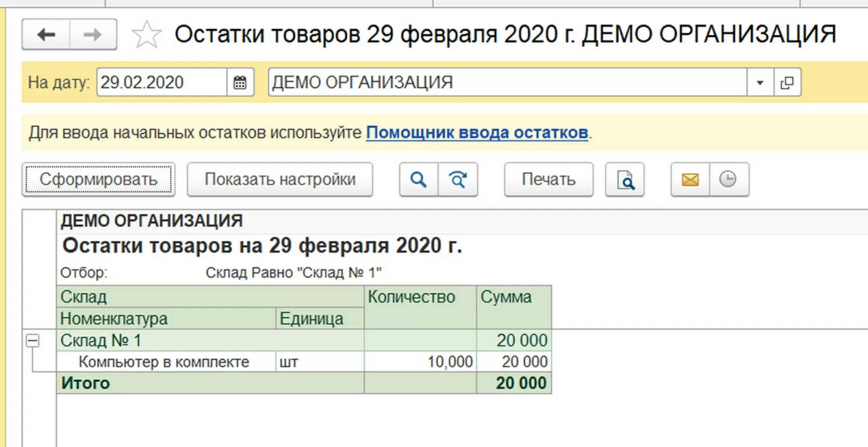Collapse the Склад № 1 group
868x447 pixels.
[33, 341]
